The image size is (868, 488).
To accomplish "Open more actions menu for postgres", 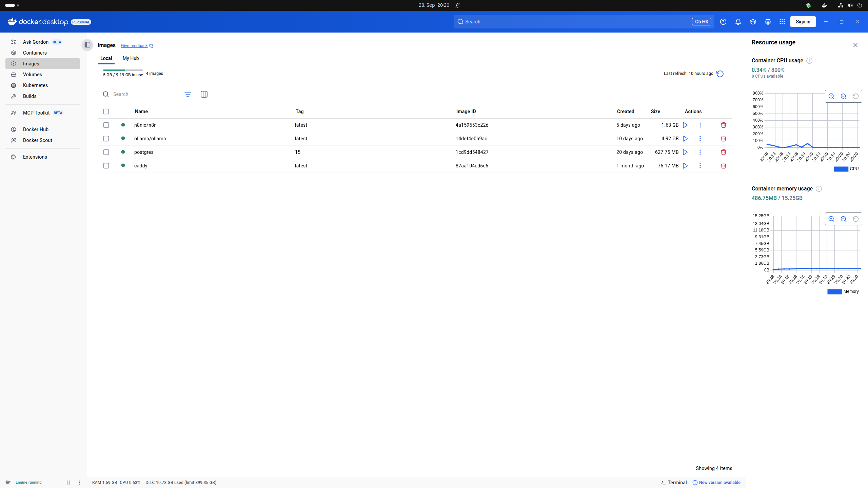I will click(700, 152).
